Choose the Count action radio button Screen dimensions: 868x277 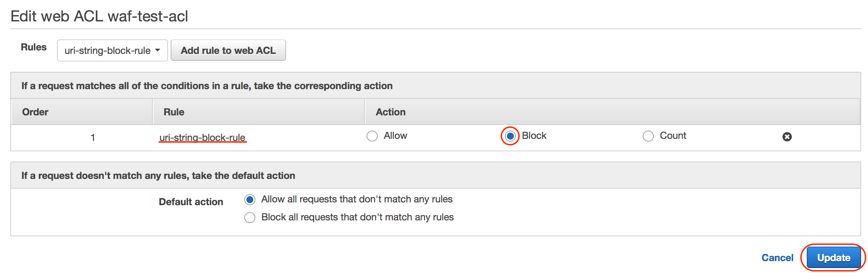click(x=648, y=136)
